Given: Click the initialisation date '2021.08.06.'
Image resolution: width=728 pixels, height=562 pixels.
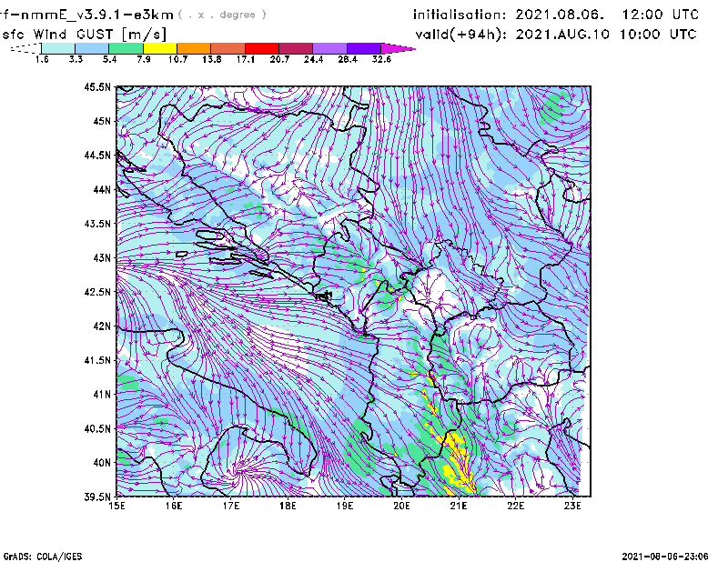Looking at the screenshot, I should click(x=560, y=15).
